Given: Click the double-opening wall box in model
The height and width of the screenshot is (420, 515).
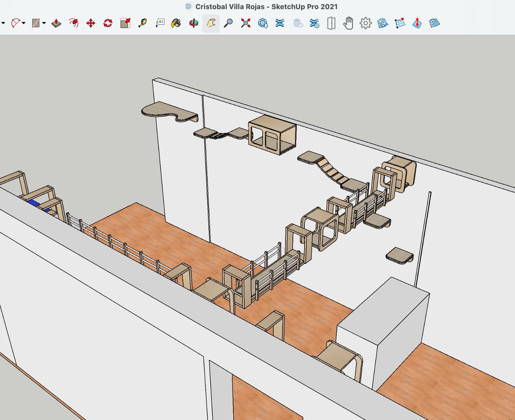Looking at the screenshot, I should click(x=272, y=135).
